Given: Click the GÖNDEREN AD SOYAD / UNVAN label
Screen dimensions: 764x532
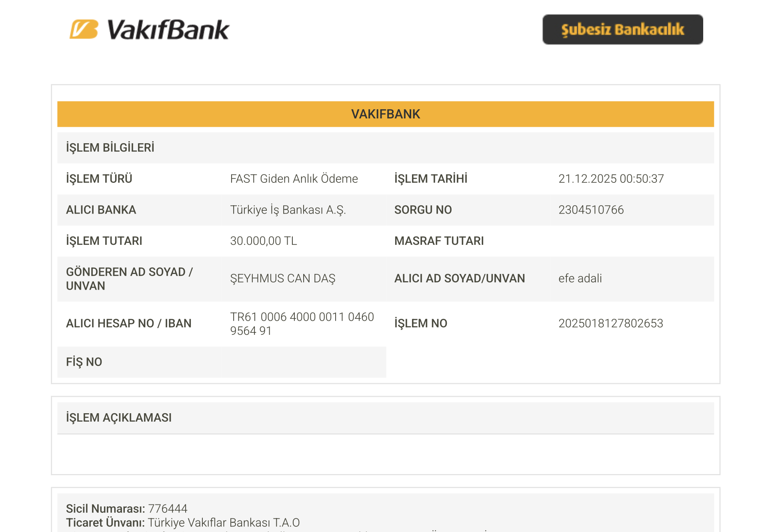Looking at the screenshot, I should click(x=130, y=279).
